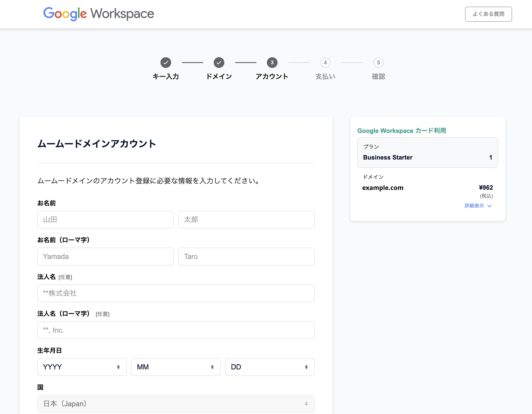Select the ドメイン step label
This screenshot has width=532, height=414.
point(219,76)
